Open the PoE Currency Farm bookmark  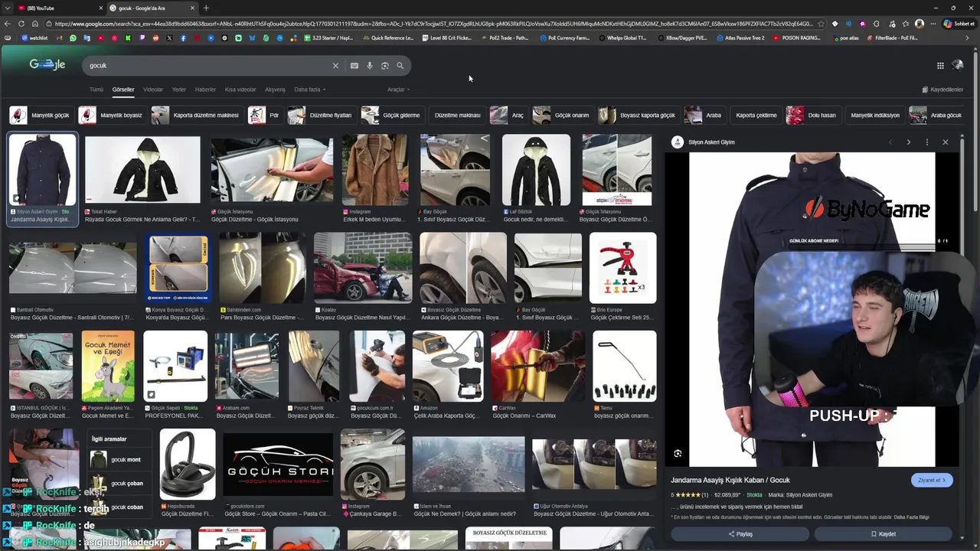pyautogui.click(x=565, y=37)
